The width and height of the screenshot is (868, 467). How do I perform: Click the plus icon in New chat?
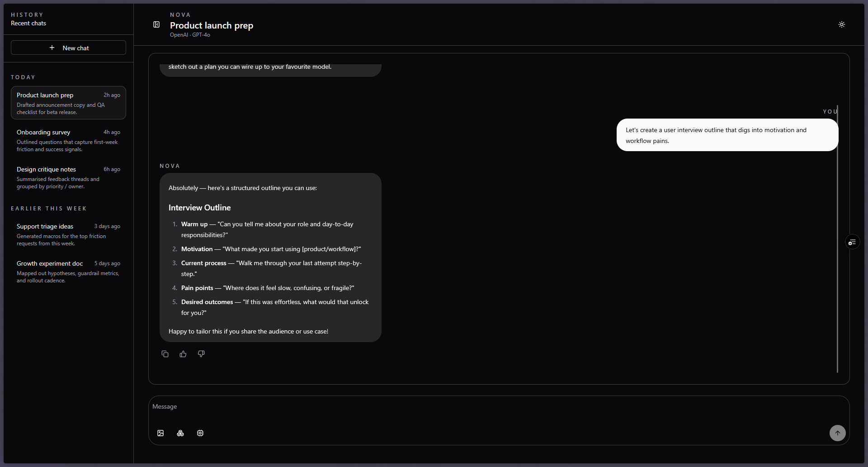[x=52, y=48]
